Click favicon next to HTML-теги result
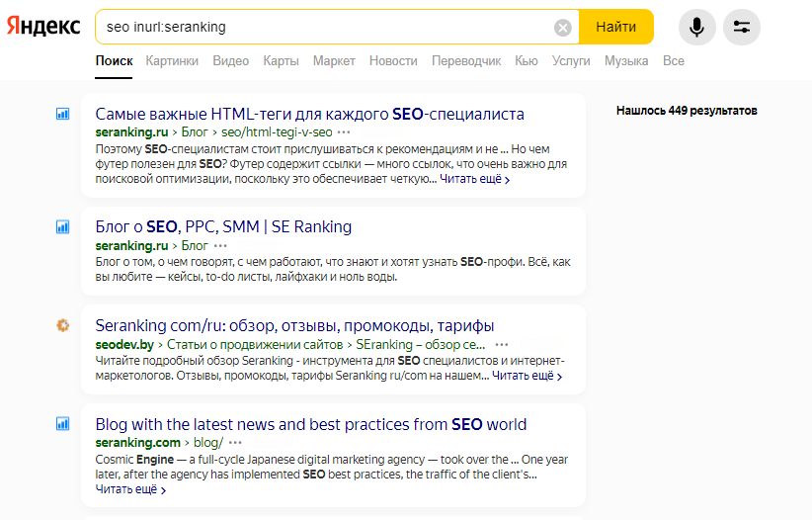 coord(62,114)
